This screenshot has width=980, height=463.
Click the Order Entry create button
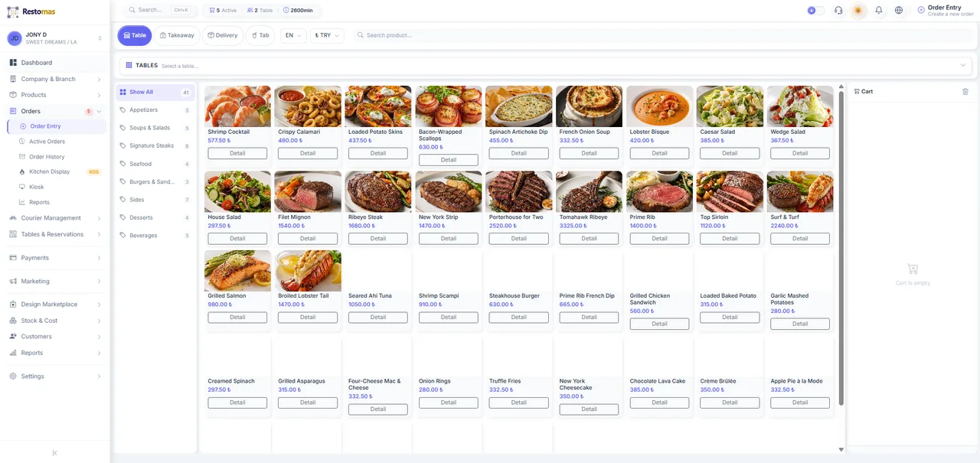click(x=945, y=11)
